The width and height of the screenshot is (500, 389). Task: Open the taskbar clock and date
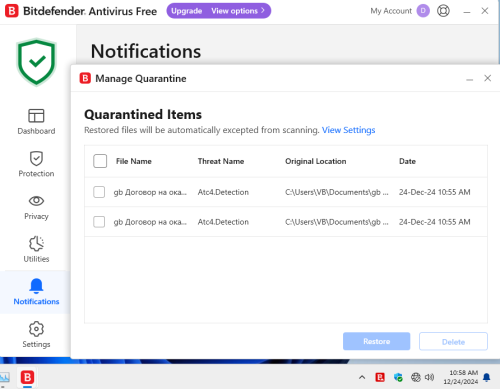pos(461,377)
